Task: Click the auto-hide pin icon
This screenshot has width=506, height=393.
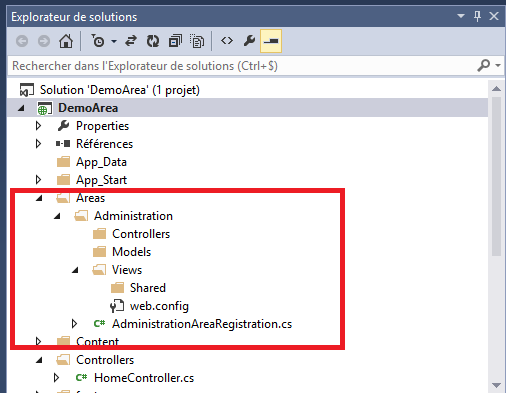Action: [x=477, y=16]
